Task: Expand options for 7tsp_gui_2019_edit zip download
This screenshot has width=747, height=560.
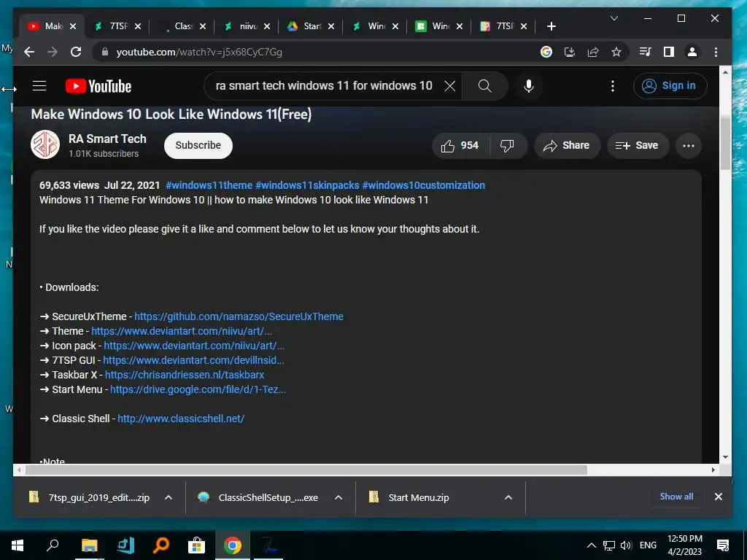Action: (169, 497)
